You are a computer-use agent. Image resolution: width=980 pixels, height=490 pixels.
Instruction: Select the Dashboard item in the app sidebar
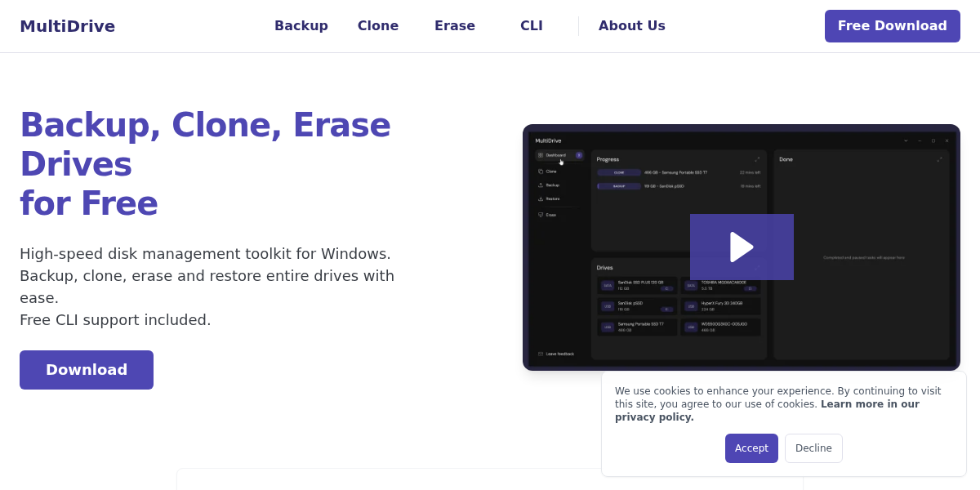(x=555, y=154)
